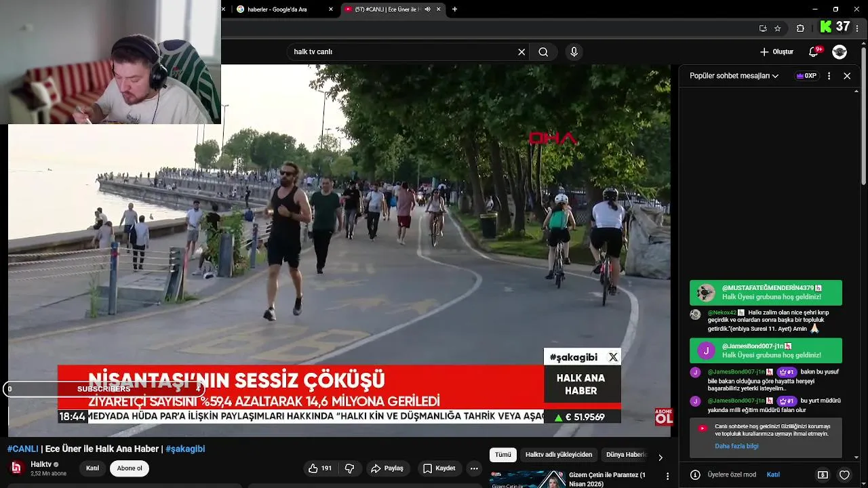Click the 0XP crown points badge
This screenshot has height=488, width=868.
coord(806,76)
